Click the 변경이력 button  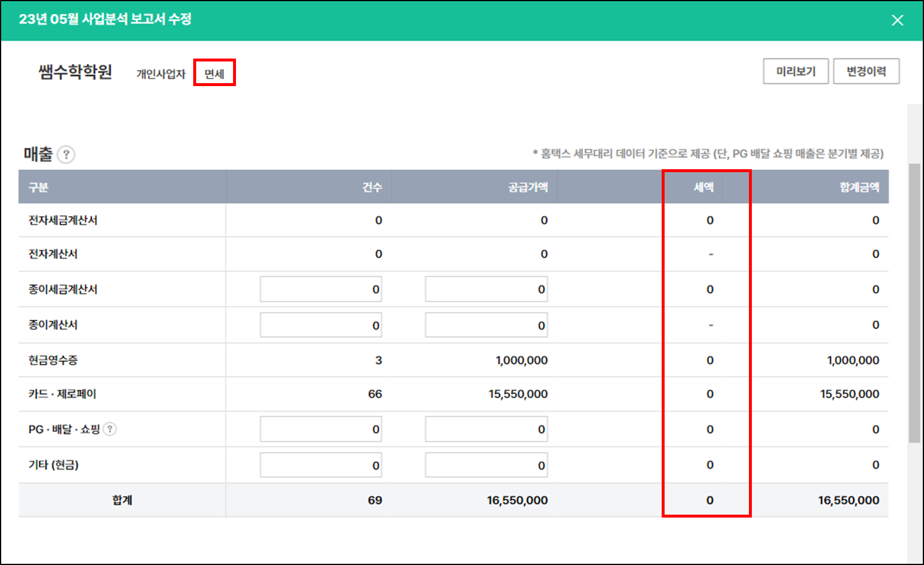click(x=866, y=71)
